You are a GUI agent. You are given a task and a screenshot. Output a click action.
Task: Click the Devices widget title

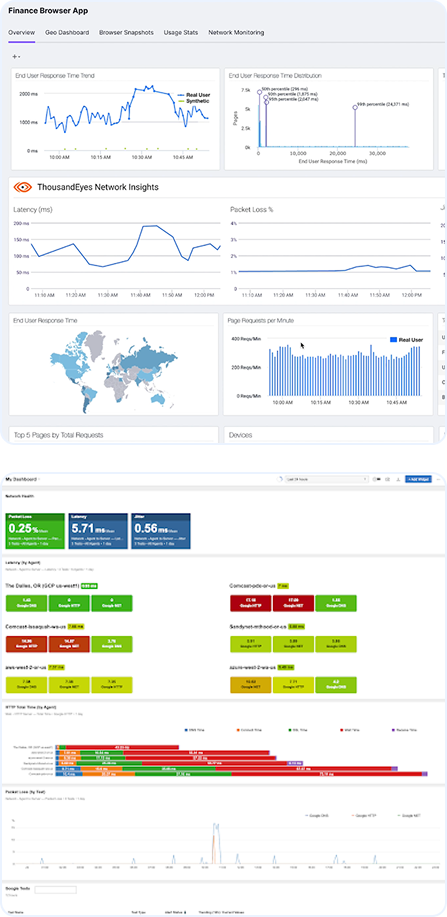(x=240, y=435)
